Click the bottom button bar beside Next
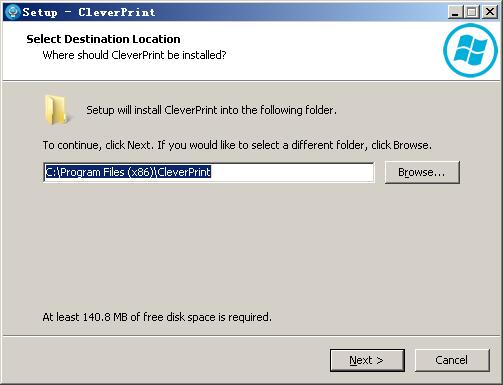503x385 pixels. click(x=167, y=360)
